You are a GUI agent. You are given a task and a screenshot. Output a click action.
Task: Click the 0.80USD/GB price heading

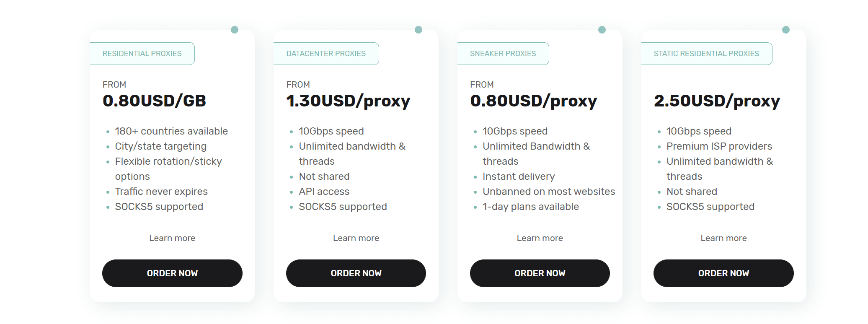pyautogui.click(x=154, y=101)
